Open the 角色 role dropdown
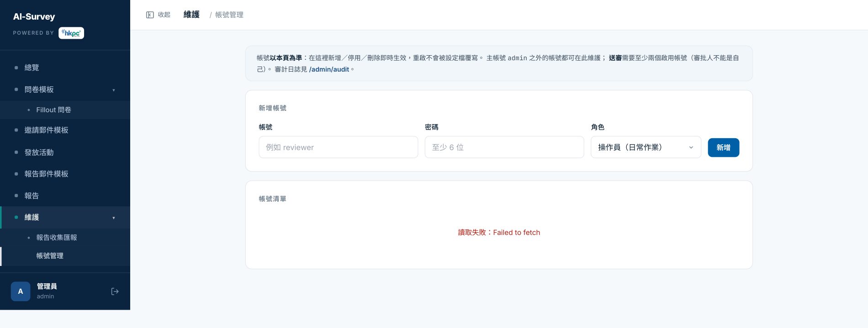Viewport: 868px width, 328px height. pyautogui.click(x=646, y=147)
